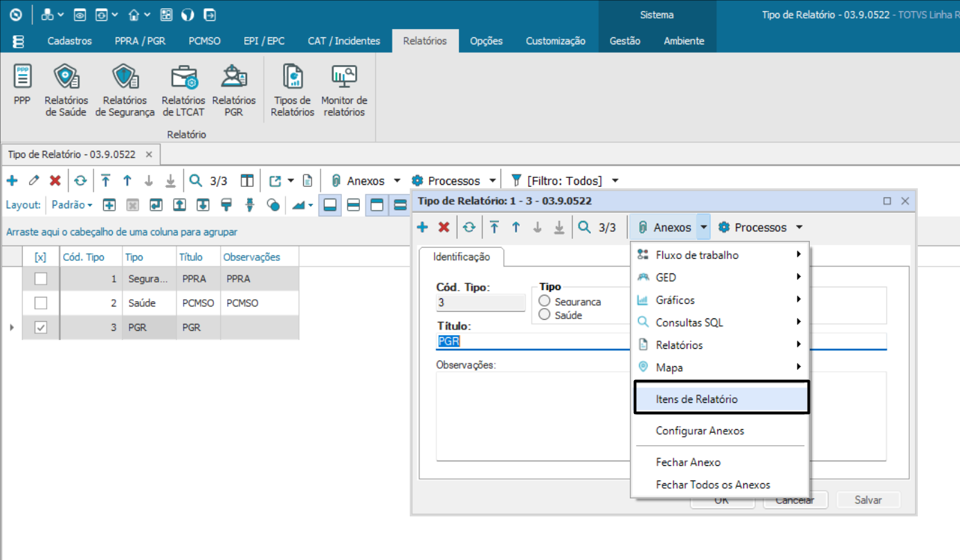Click the red delete X in the dialog toolbar
This screenshot has height=560, width=960.
coord(444,227)
